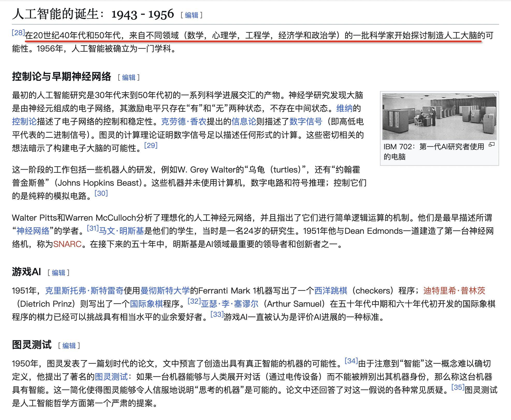Screen dimensions: 511x420
Task: Follow the 维纳 link
Action: (x=345, y=108)
